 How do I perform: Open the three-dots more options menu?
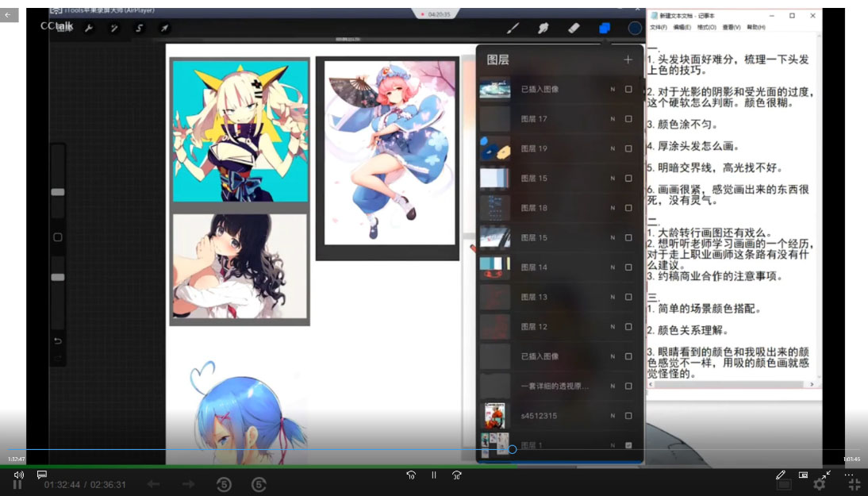849,475
